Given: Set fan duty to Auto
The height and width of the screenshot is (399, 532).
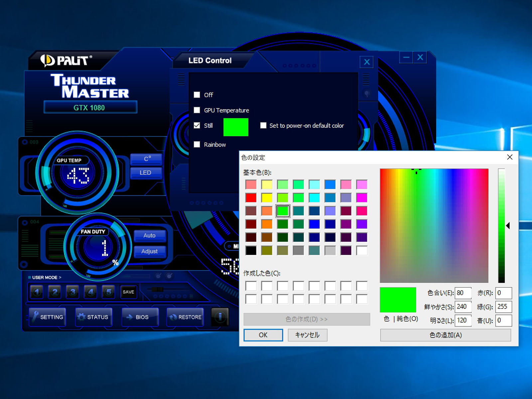Looking at the screenshot, I should coord(150,235).
